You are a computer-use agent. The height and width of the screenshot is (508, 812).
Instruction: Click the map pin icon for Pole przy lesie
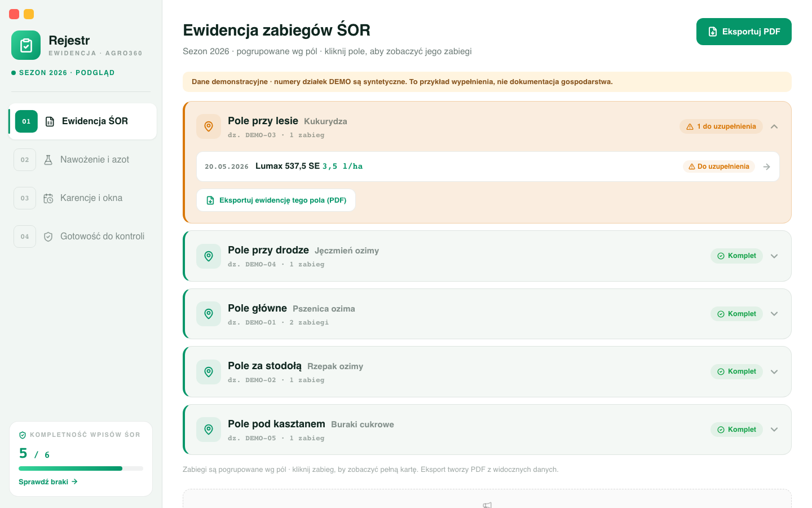(x=209, y=126)
